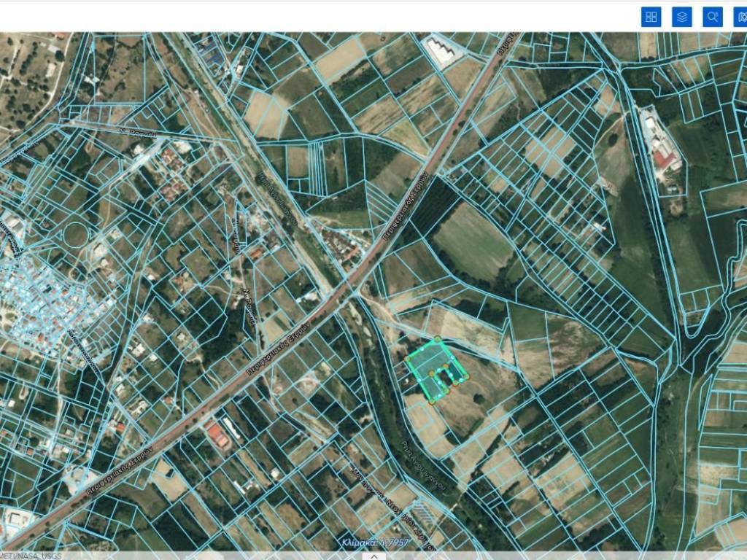
Task: Click the red-roofed building in the upper right
Action: tap(663, 157)
